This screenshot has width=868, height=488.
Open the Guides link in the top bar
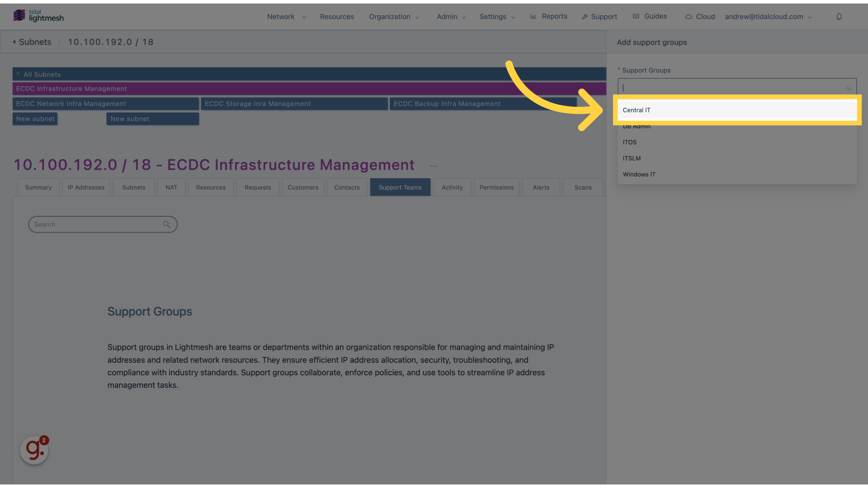pyautogui.click(x=650, y=16)
